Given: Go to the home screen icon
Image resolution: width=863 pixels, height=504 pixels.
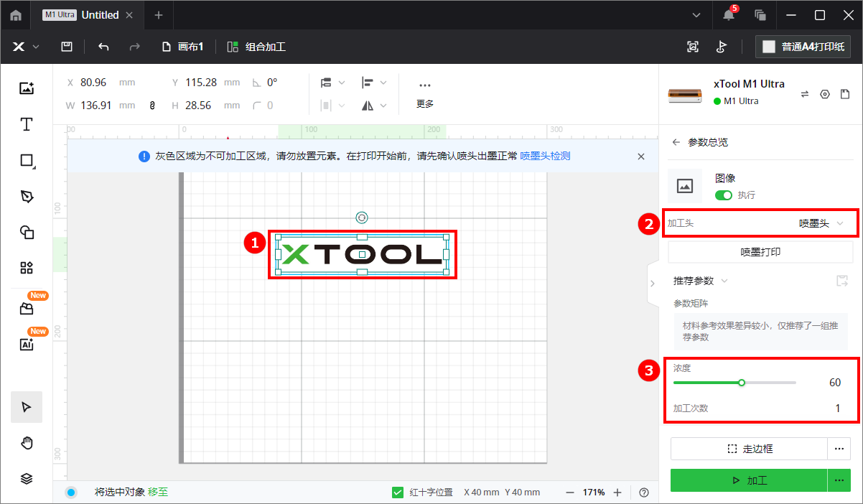Looking at the screenshot, I should [x=16, y=15].
